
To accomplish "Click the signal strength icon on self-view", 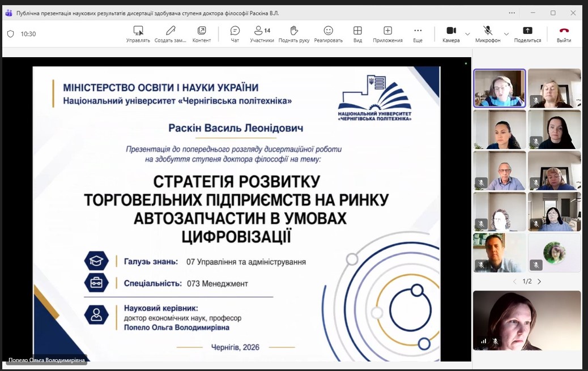I will pyautogui.click(x=484, y=342).
